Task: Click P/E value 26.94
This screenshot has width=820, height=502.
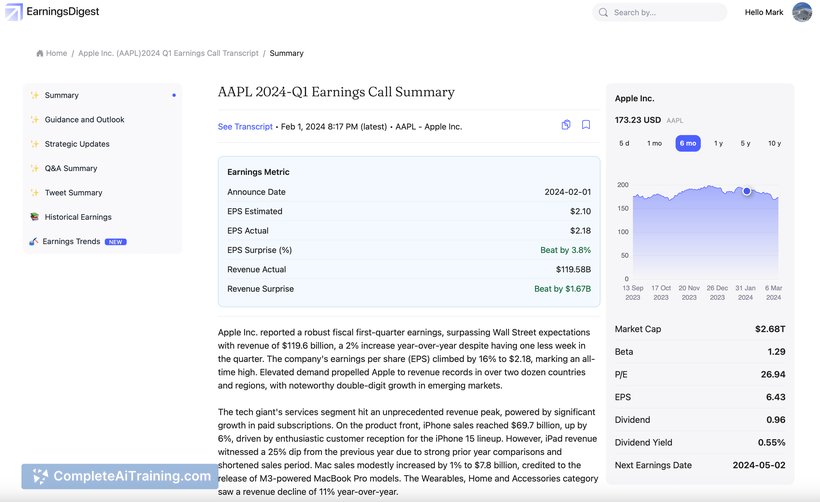Action: [x=773, y=374]
